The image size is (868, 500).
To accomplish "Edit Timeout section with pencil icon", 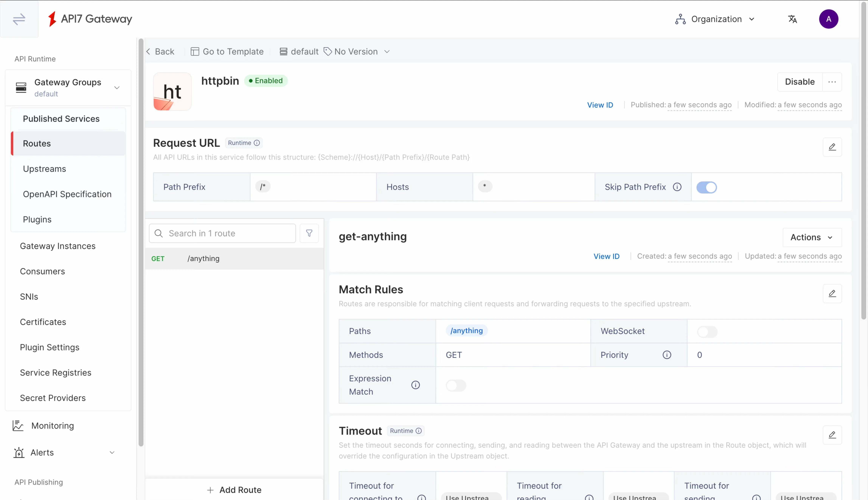I will tap(832, 435).
